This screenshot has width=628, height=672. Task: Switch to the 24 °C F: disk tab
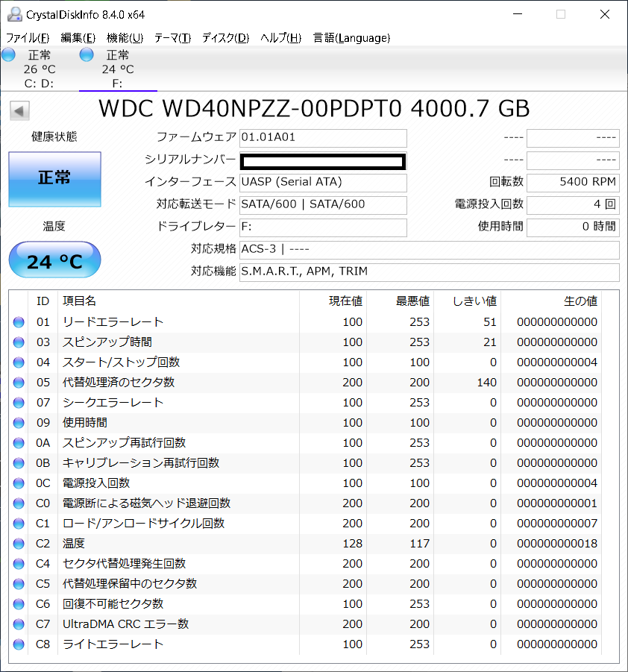click(118, 69)
